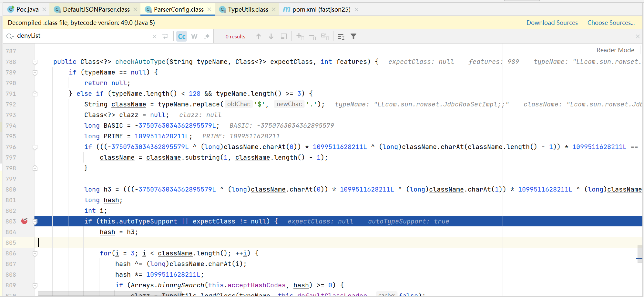
Task: Close the ParserConfig.class tab
Action: [x=209, y=9]
